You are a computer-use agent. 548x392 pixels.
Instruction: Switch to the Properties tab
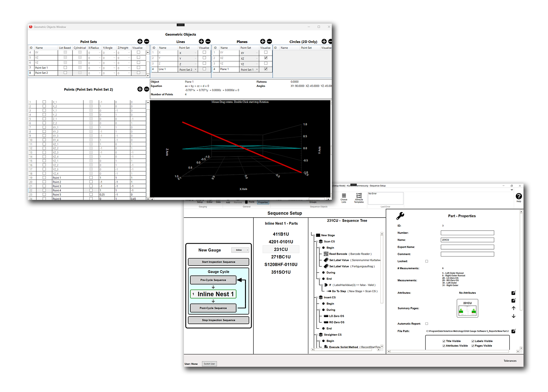[x=263, y=202]
